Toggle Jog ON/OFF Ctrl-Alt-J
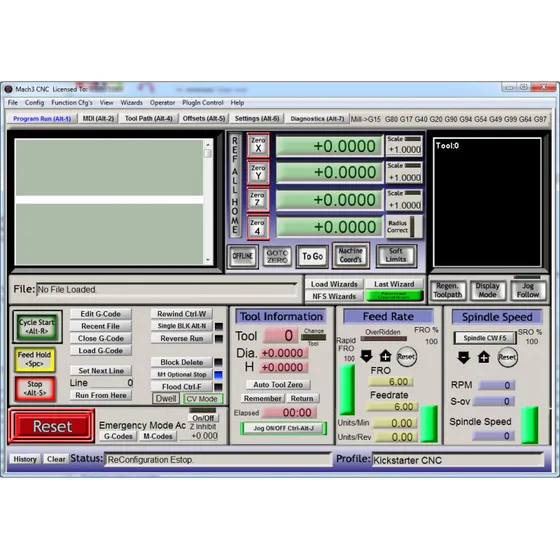The width and height of the screenshot is (560, 560). [x=284, y=428]
